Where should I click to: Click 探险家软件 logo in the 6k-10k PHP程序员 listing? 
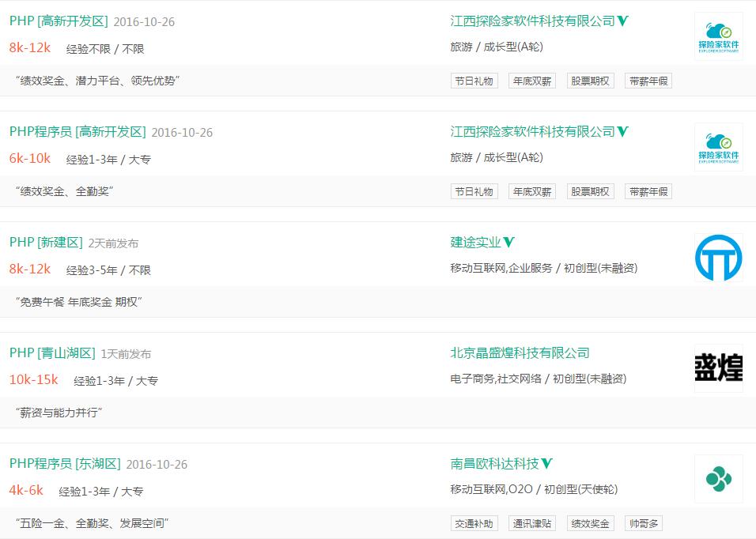pyautogui.click(x=718, y=147)
